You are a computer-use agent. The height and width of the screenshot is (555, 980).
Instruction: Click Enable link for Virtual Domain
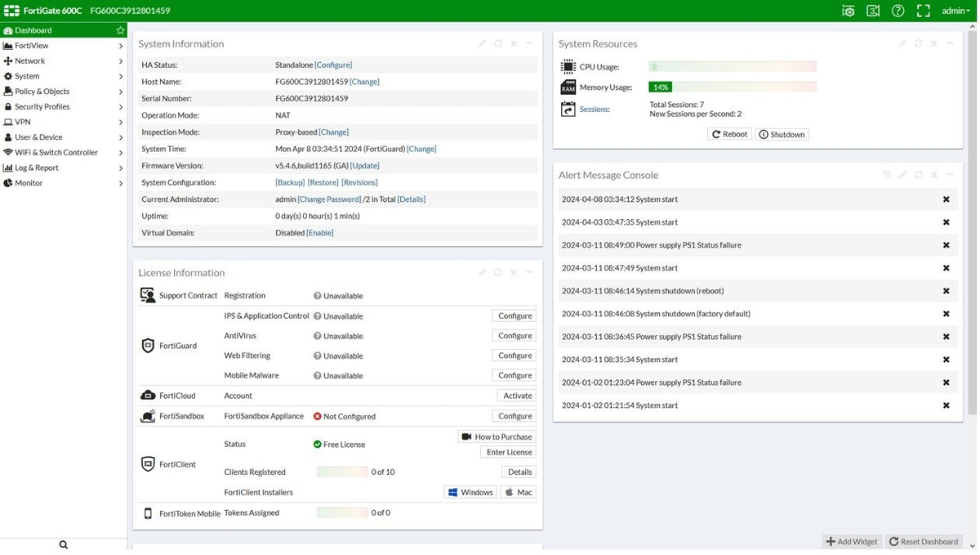pos(320,233)
